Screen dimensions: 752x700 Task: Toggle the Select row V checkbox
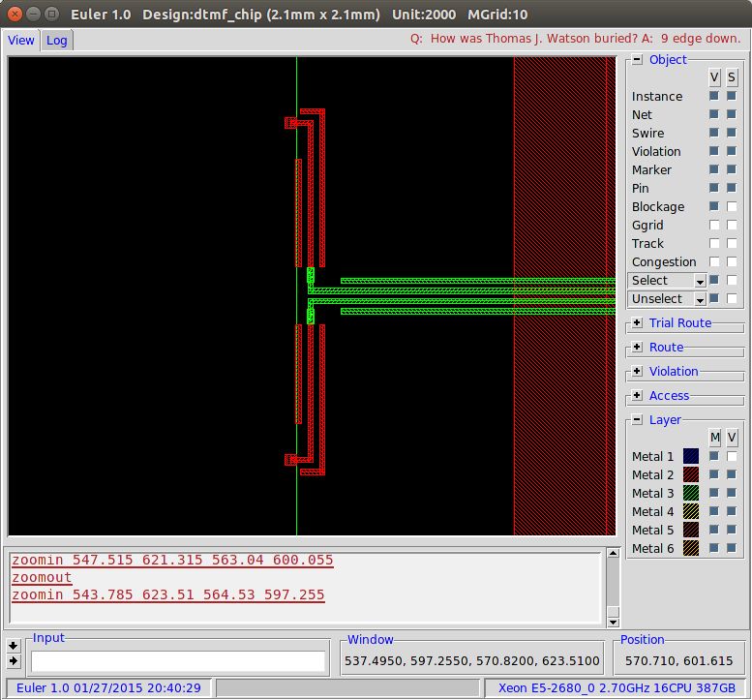click(x=714, y=280)
